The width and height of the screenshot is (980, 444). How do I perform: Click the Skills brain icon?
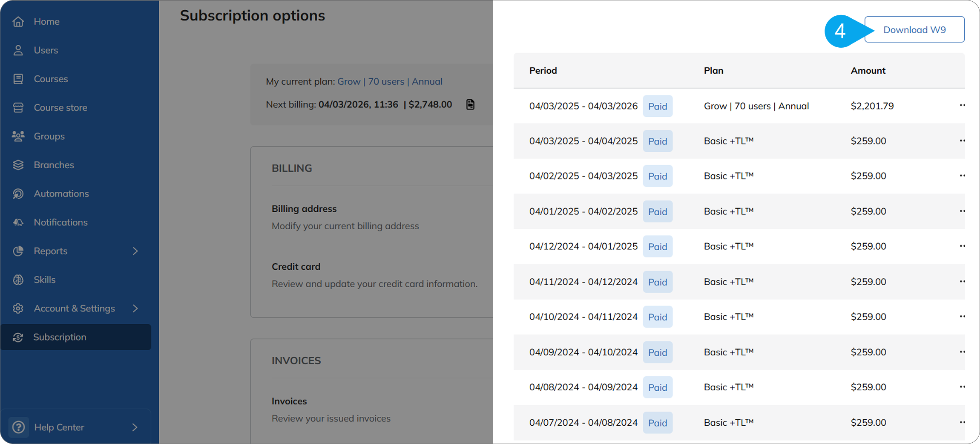(x=18, y=280)
